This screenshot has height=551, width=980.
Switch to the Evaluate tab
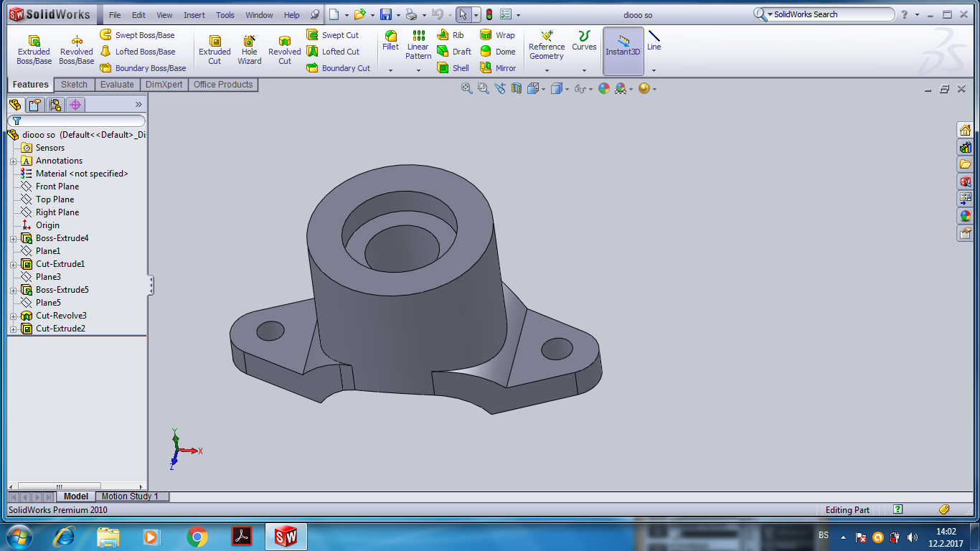(117, 85)
